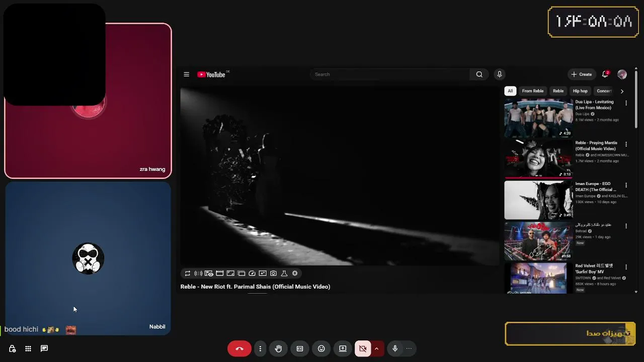Select the Hip hop filter chip
Image resolution: width=644 pixels, height=362 pixels.
[x=580, y=91]
